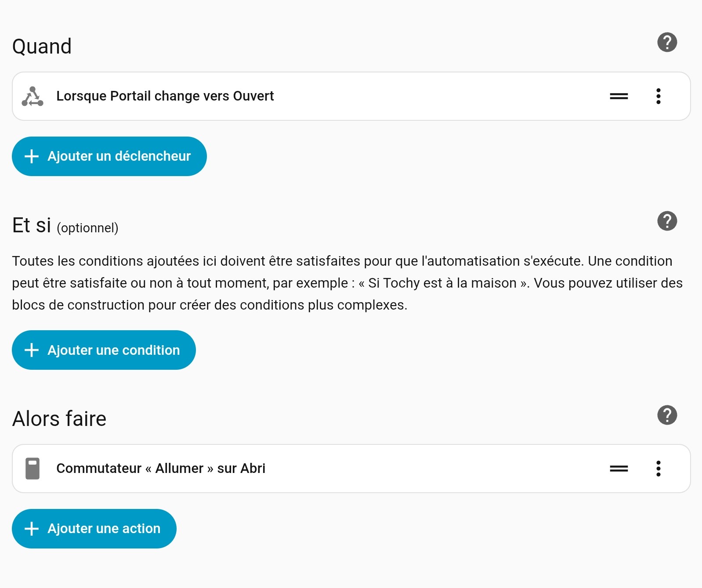Grab the drag handle of Abri action
702x588 pixels.
pos(619,469)
